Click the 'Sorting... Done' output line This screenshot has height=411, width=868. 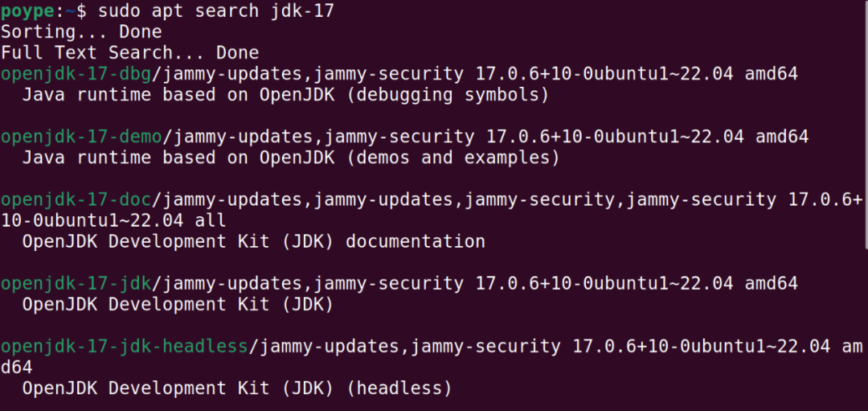81,31
